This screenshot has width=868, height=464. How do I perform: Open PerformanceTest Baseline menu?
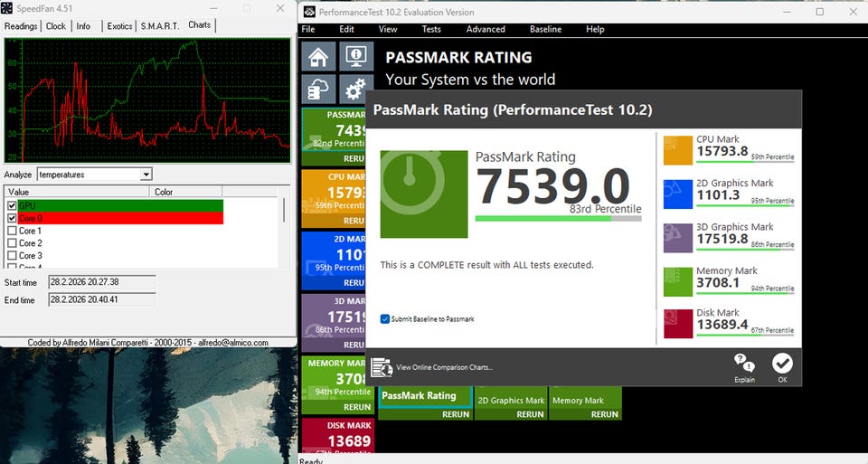coord(545,29)
